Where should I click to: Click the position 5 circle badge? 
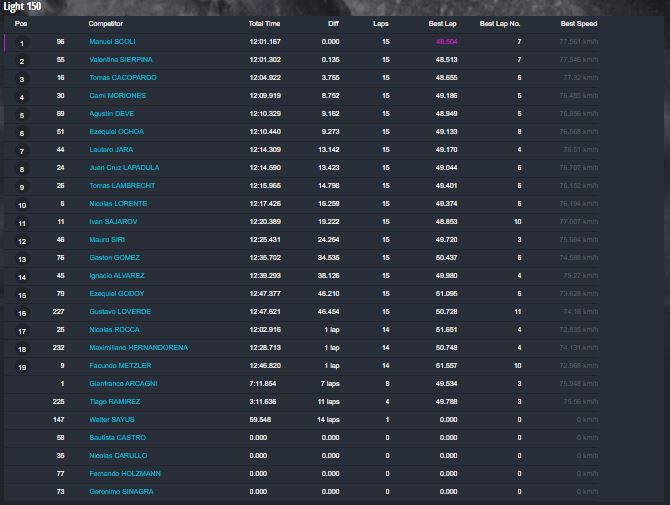coord(22,116)
